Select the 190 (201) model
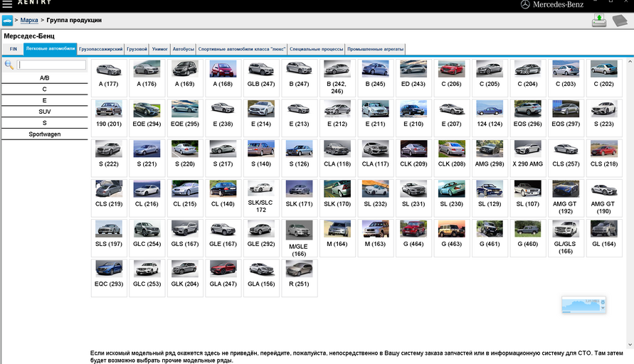The height and width of the screenshot is (364, 634). [x=109, y=118]
